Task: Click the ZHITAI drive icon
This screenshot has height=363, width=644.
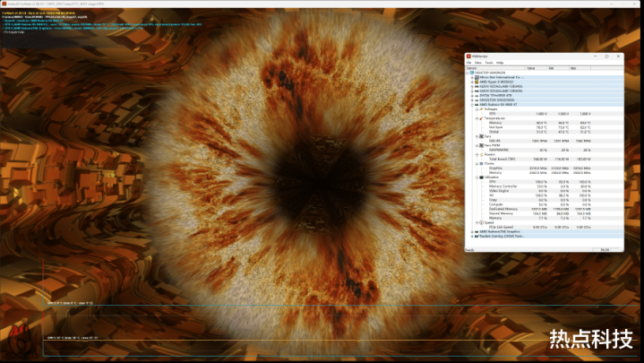Action: (477, 95)
